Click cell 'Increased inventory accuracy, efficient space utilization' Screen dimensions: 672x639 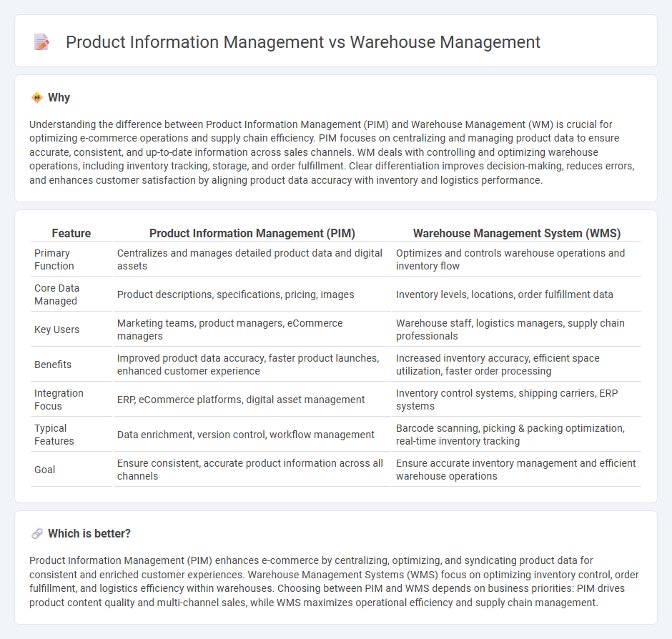point(516,365)
